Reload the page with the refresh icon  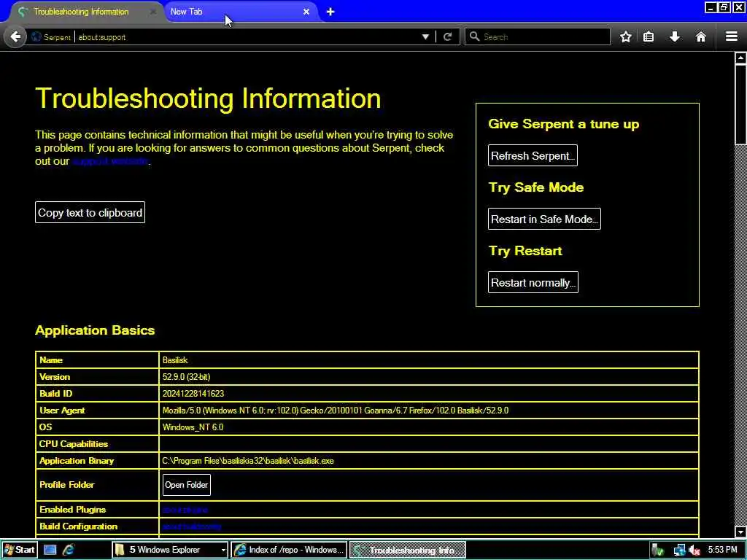pyautogui.click(x=447, y=36)
